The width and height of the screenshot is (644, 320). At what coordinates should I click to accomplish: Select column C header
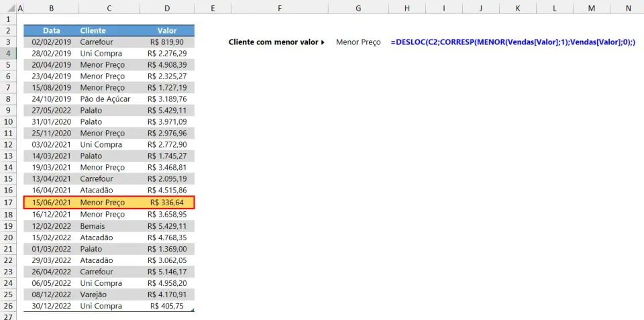click(109, 8)
